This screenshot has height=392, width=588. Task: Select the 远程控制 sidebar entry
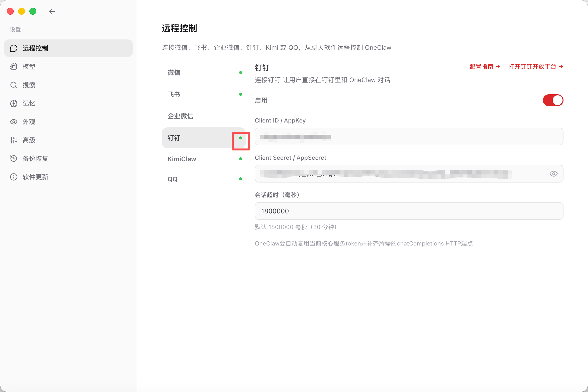pos(36,48)
